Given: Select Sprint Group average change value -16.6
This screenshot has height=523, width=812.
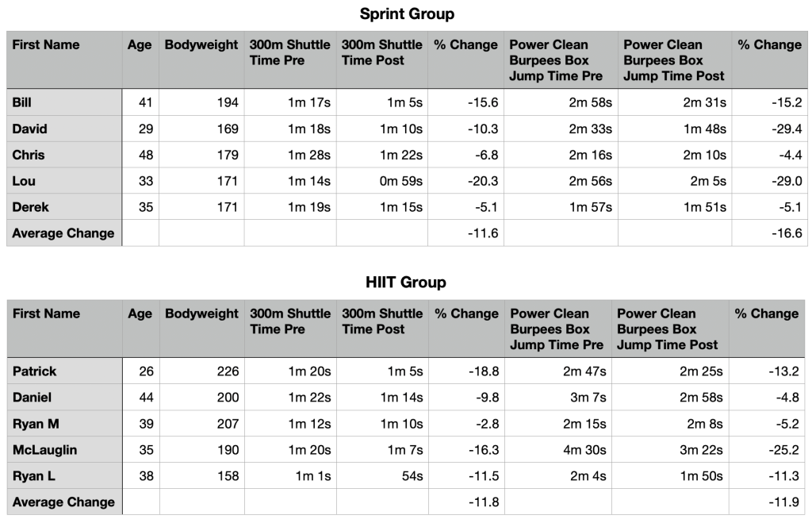Looking at the screenshot, I should coord(787,233).
